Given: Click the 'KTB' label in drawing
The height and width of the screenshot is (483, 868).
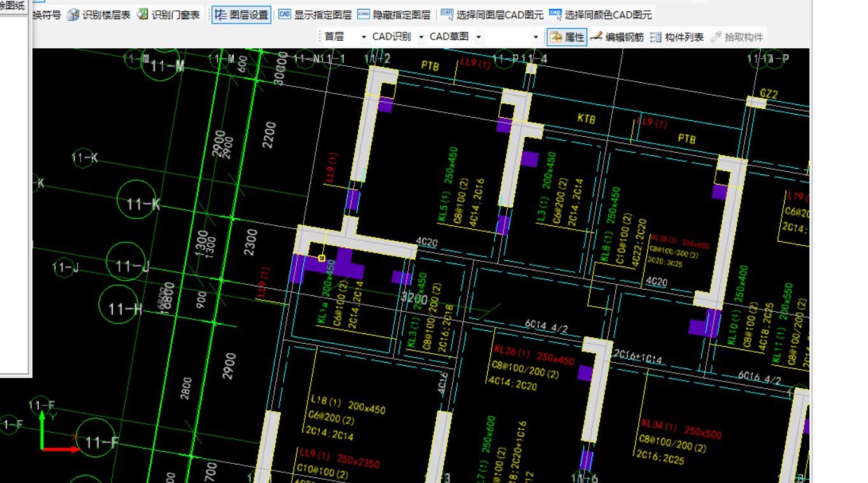Looking at the screenshot, I should (586, 119).
